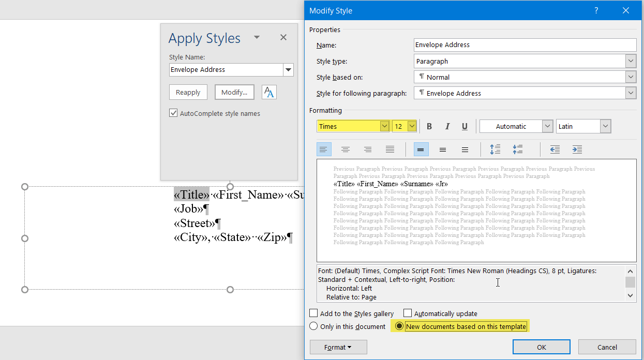
Task: Open the font size dropdown showing 12
Action: pos(412,126)
